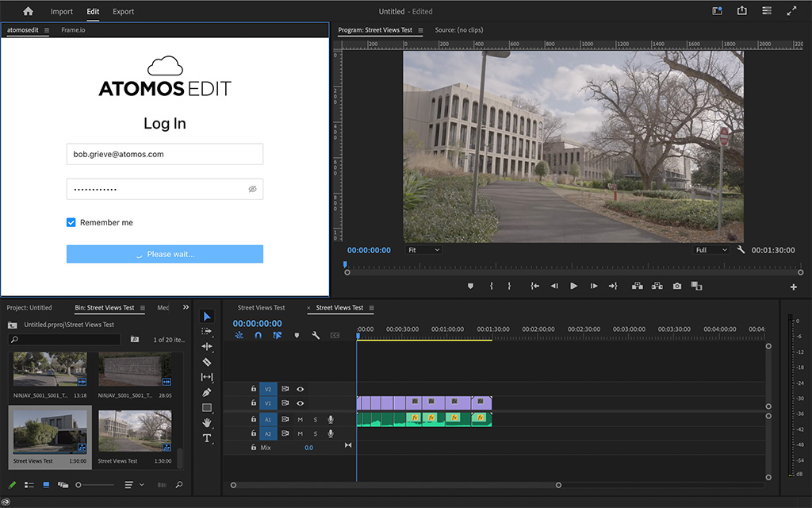This screenshot has height=508, width=812.
Task: Select the Ripple Edit tool
Action: tap(207, 346)
